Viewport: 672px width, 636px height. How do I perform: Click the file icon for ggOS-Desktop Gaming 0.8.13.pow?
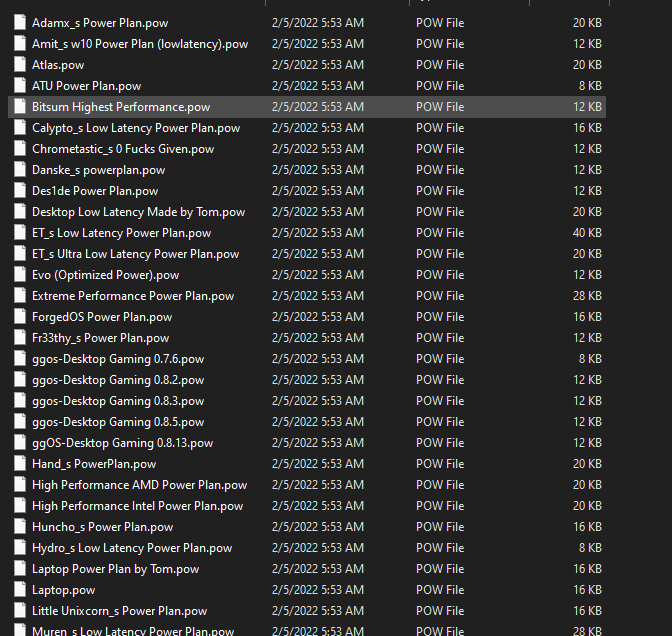click(x=20, y=442)
